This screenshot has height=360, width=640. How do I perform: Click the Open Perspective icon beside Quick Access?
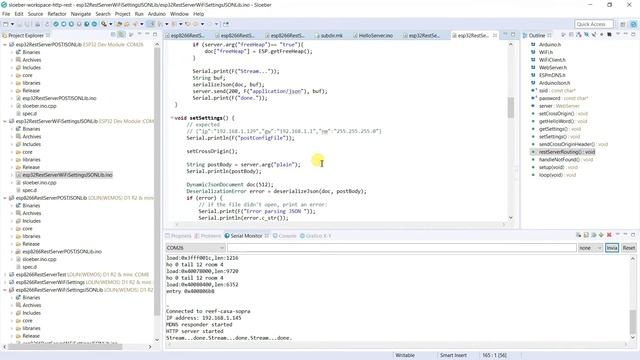tap(622, 24)
